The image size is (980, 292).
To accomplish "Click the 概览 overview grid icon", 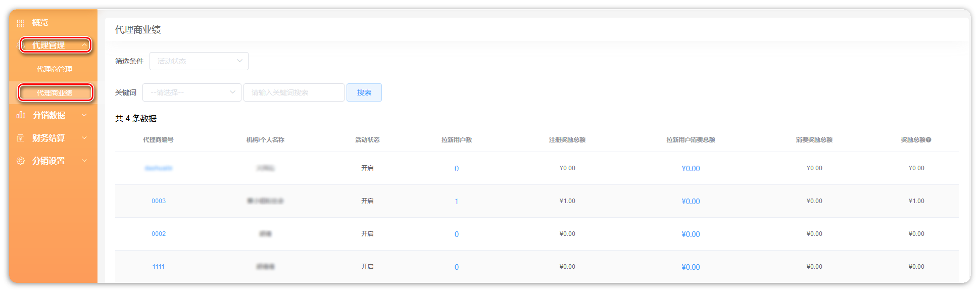I will click(21, 23).
